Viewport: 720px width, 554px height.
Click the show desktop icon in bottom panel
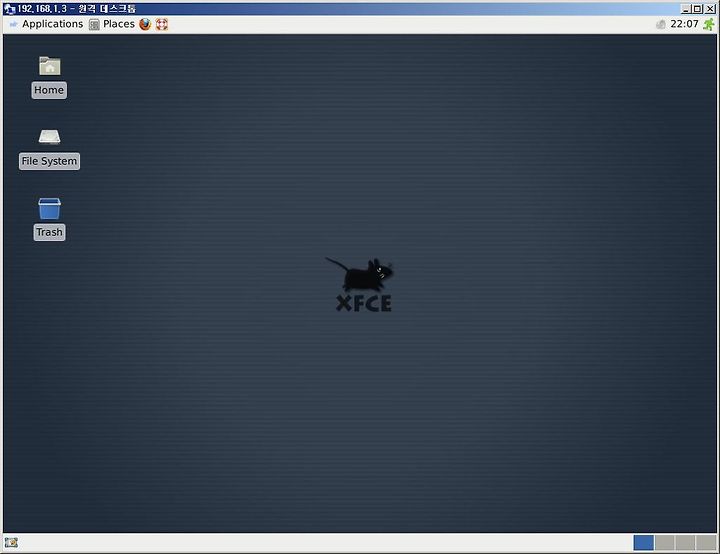point(11,543)
